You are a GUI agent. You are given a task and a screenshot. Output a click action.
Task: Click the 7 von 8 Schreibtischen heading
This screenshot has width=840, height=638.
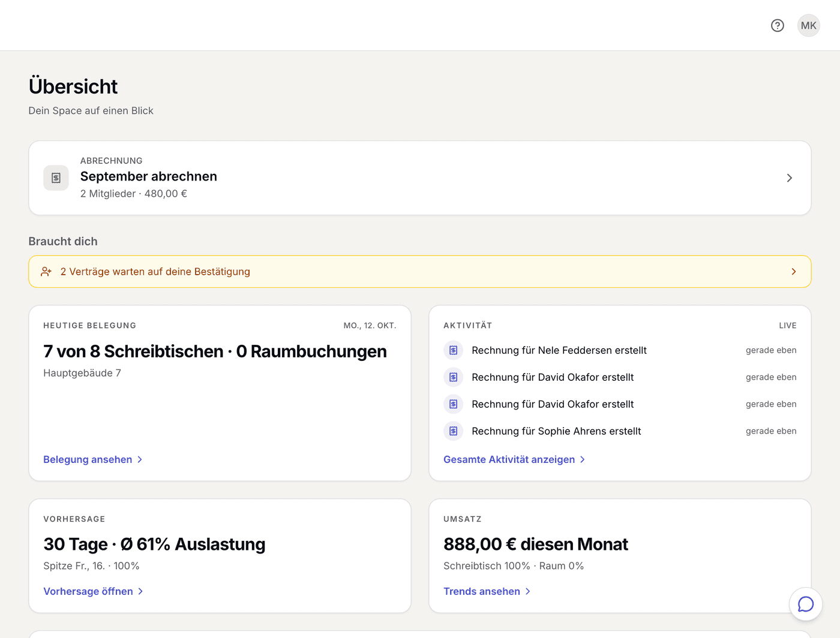[x=215, y=351]
